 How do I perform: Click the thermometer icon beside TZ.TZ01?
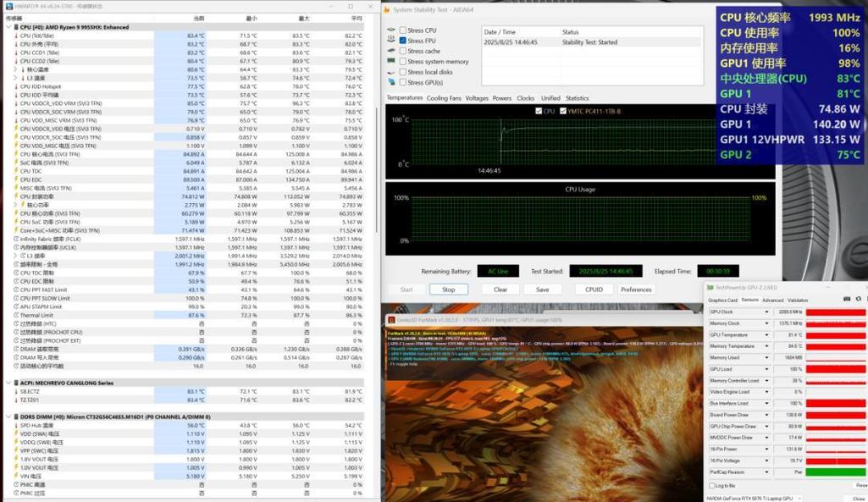coord(16,400)
